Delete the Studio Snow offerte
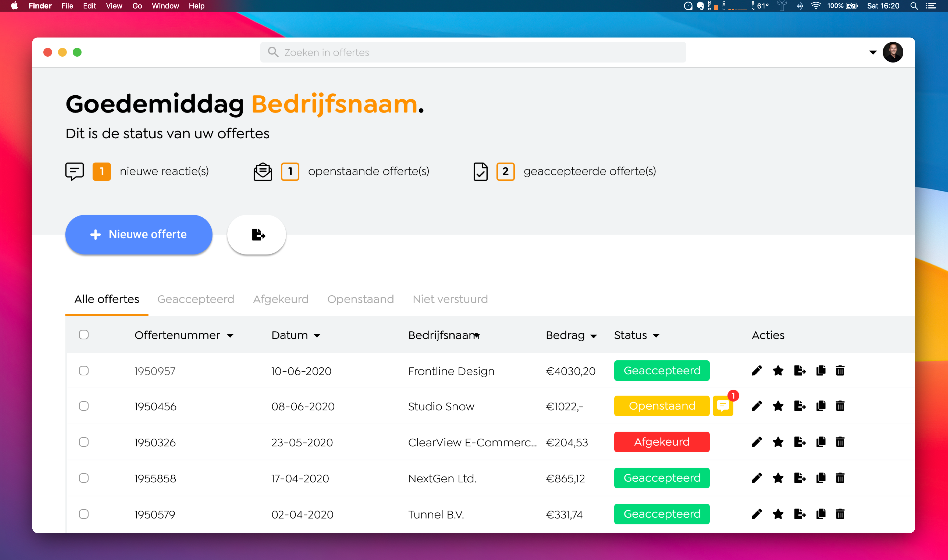This screenshot has width=948, height=560. [840, 406]
